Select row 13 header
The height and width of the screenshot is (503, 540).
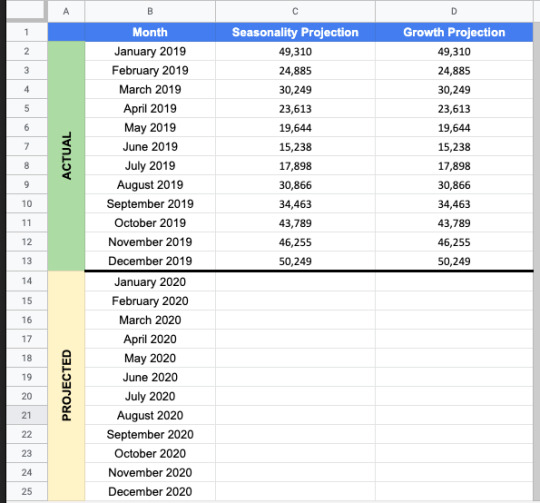(x=27, y=261)
